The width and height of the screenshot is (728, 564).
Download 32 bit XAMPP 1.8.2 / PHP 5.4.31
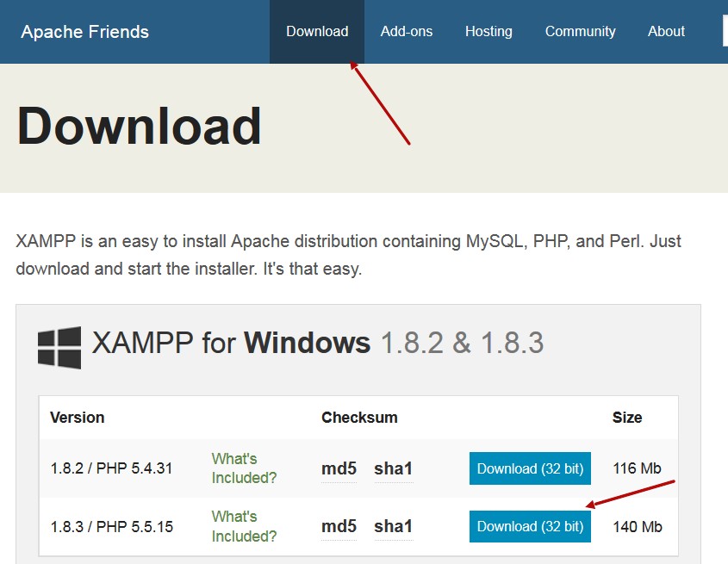(530, 469)
